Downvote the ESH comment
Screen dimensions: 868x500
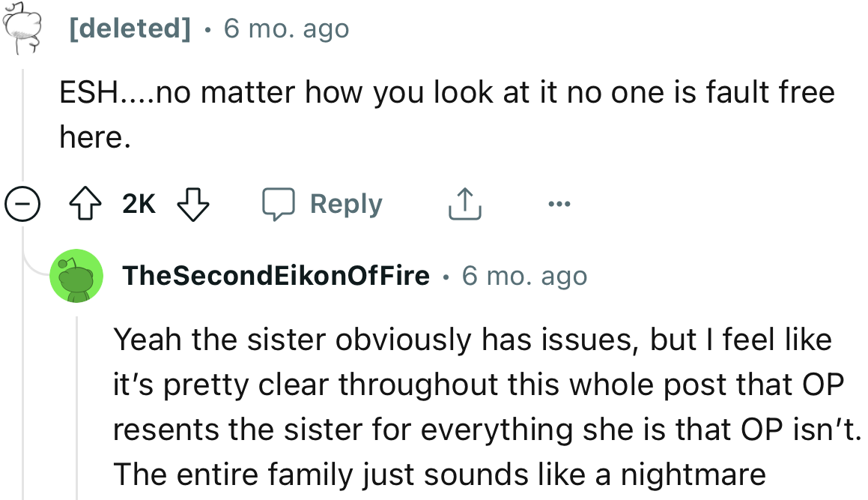click(192, 204)
